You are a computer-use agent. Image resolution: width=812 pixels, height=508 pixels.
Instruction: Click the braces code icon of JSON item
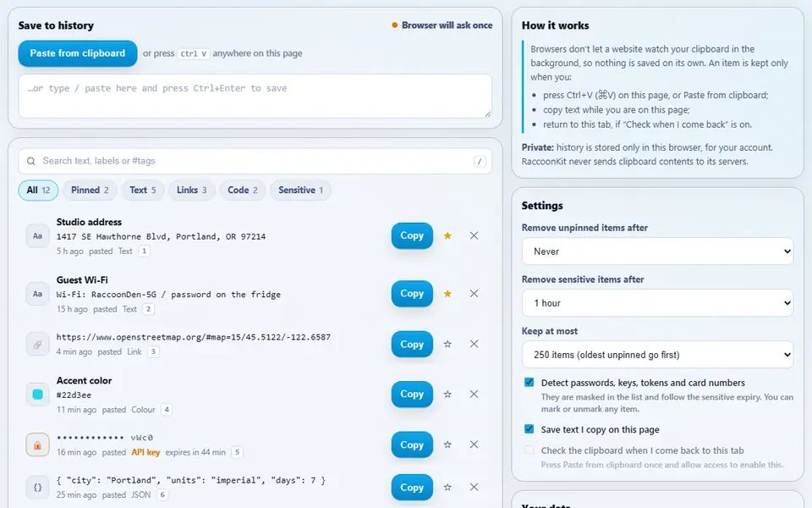(38, 488)
